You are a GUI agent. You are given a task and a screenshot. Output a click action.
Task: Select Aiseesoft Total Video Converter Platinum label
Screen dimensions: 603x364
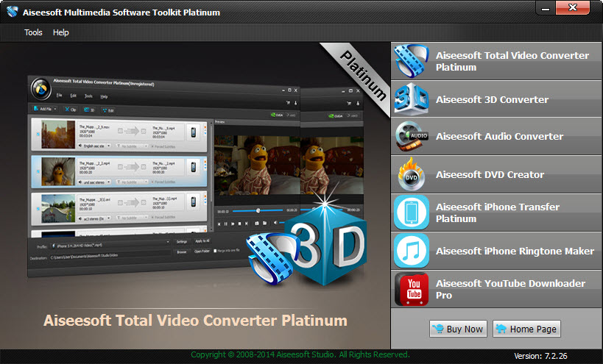[x=512, y=62]
